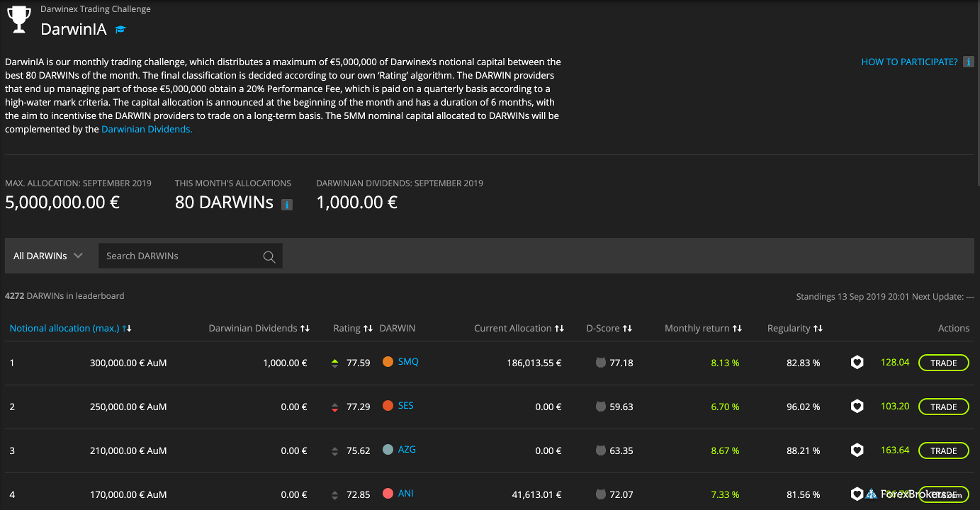Click the 8.67 % monthly return value
The image size is (980, 510).
725,451
